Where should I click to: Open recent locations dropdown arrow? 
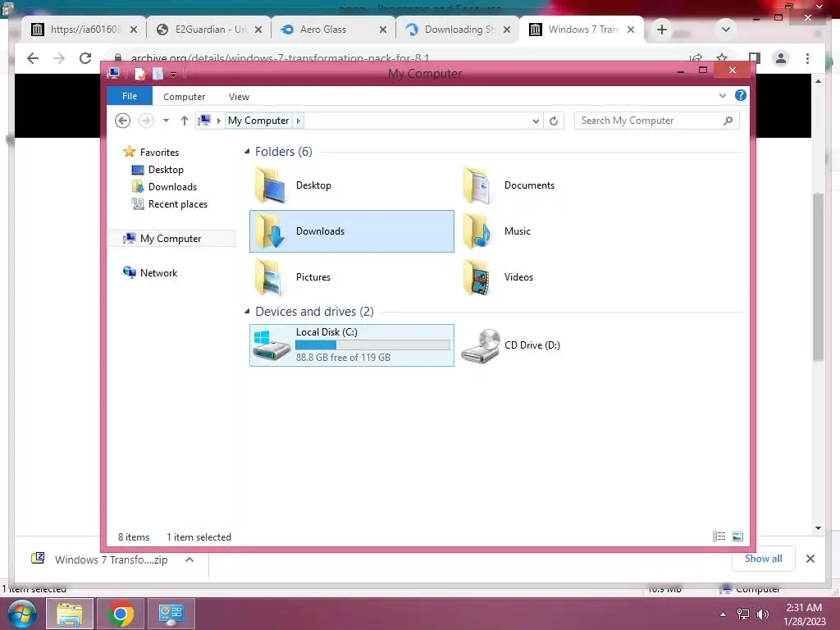point(166,121)
